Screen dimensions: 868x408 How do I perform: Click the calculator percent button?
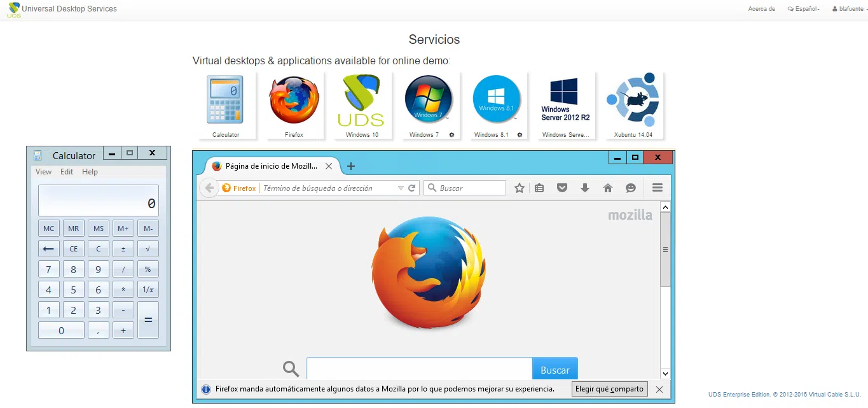click(x=148, y=269)
